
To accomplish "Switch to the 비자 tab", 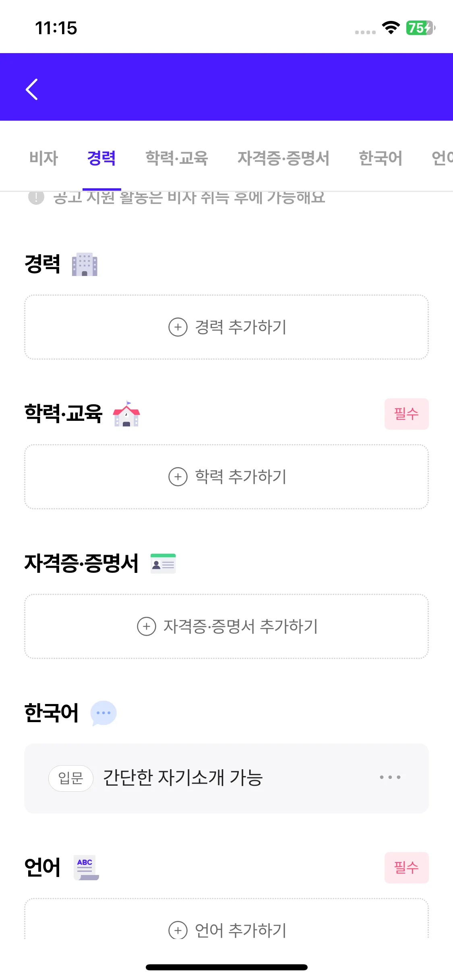I will [x=43, y=158].
